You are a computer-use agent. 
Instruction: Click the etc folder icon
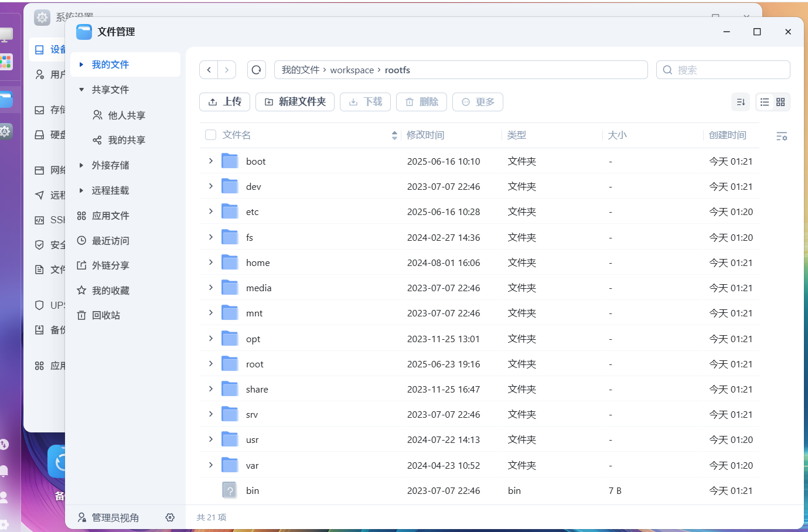230,212
